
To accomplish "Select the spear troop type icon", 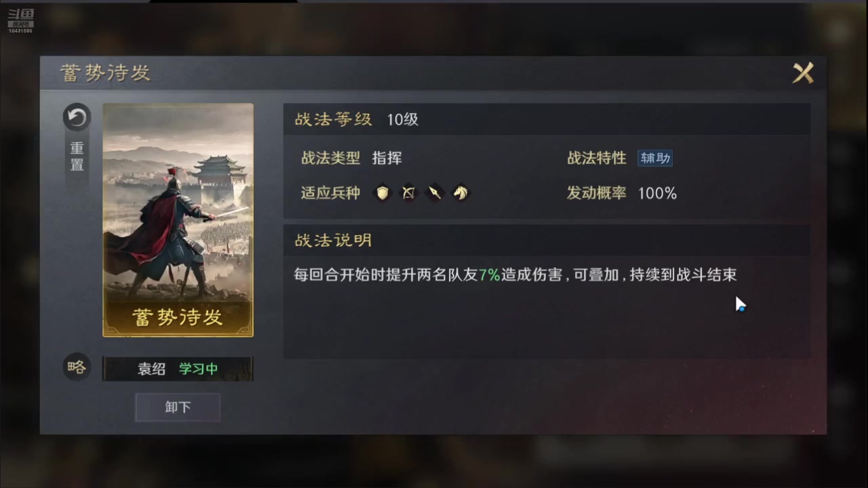I will [x=435, y=193].
